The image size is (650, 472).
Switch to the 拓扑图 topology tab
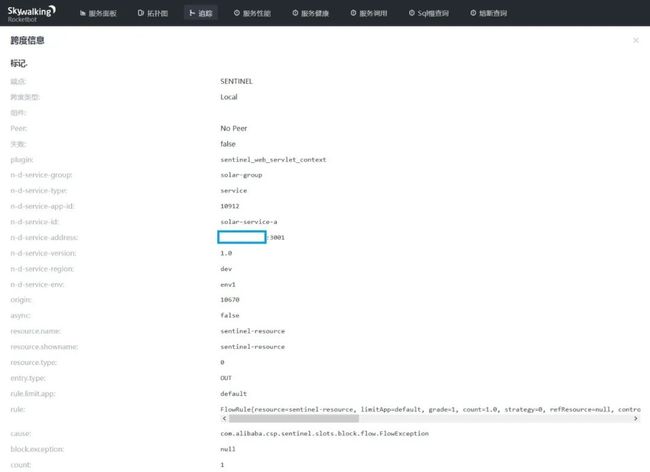tap(153, 13)
